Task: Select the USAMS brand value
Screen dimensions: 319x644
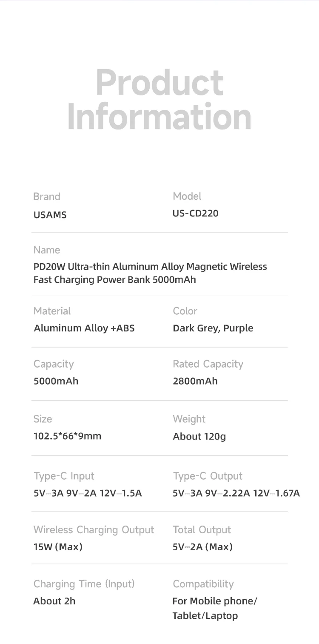Action: 50,215
